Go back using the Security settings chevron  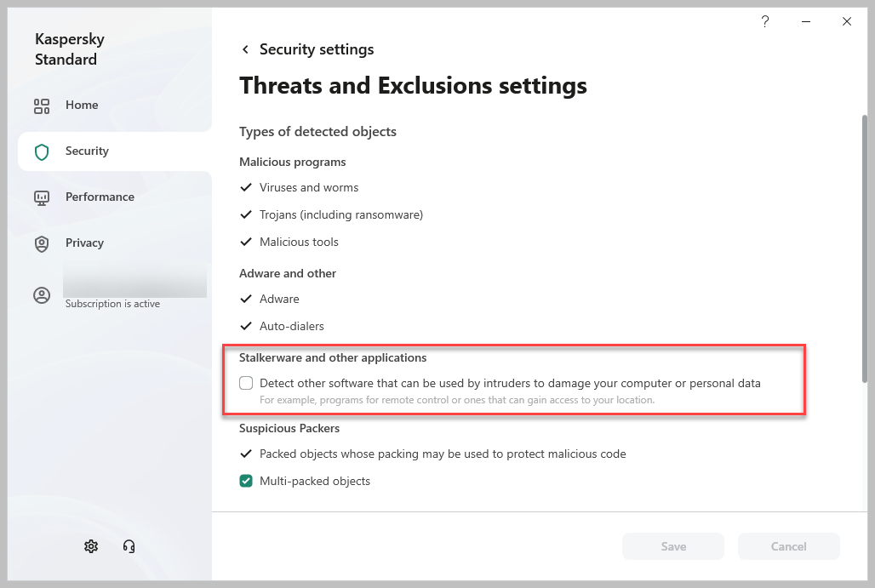[245, 49]
